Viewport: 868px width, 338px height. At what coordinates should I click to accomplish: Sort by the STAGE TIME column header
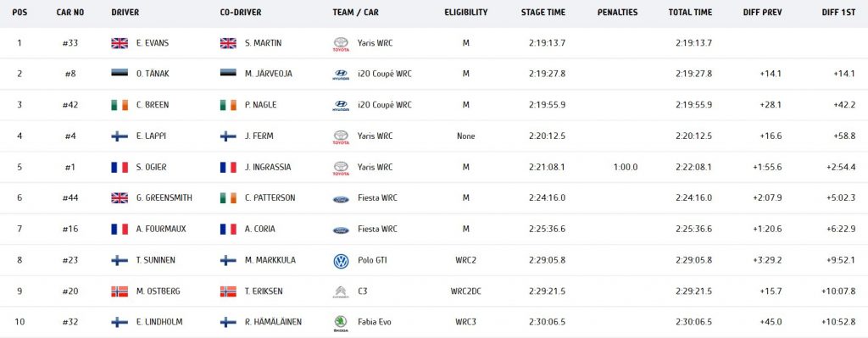pos(543,12)
